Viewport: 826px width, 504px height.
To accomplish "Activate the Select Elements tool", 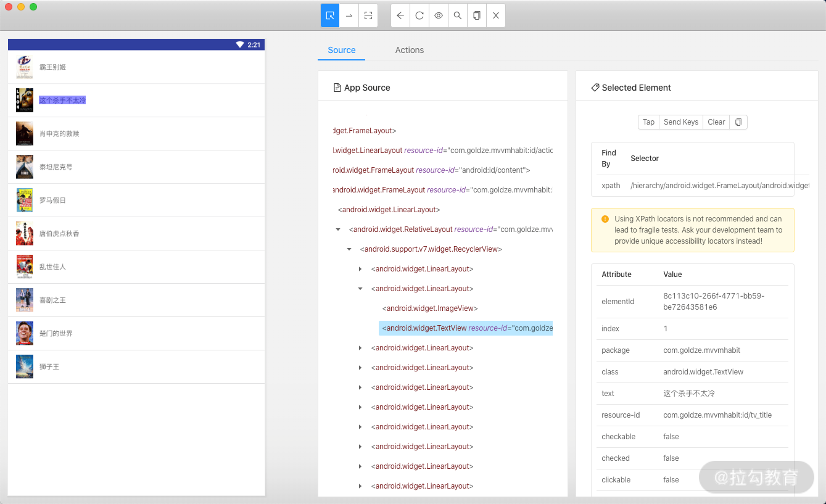I will [330, 15].
